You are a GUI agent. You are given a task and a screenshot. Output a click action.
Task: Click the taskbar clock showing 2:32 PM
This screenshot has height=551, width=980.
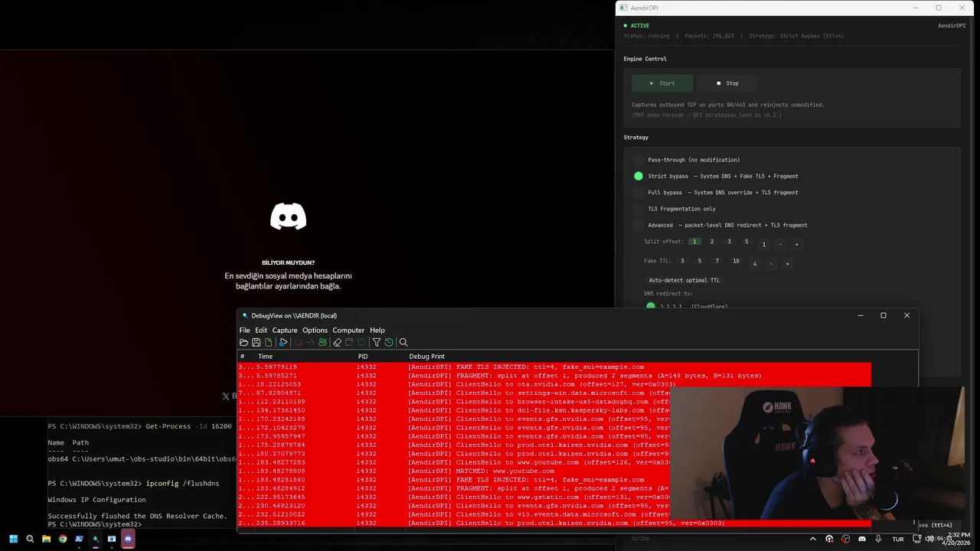point(955,539)
